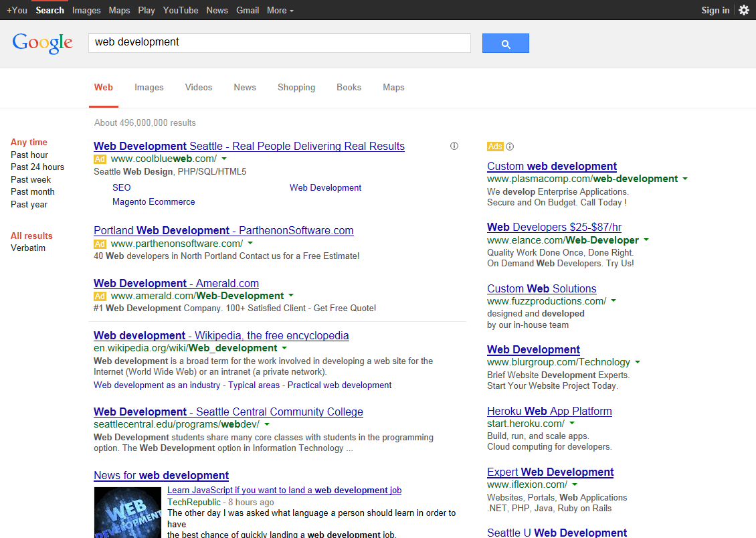Filter results to Past hour

(x=29, y=155)
